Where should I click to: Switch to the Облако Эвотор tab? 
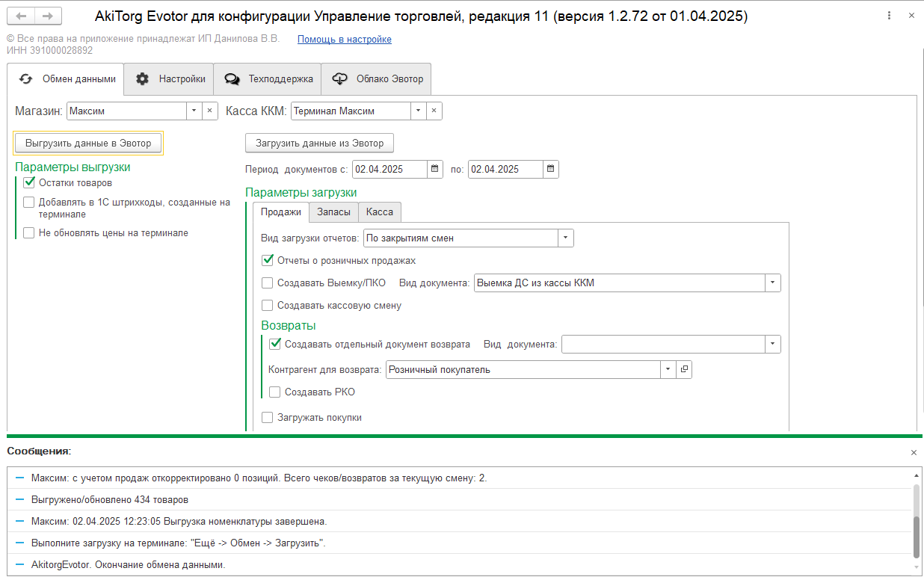[376, 78]
